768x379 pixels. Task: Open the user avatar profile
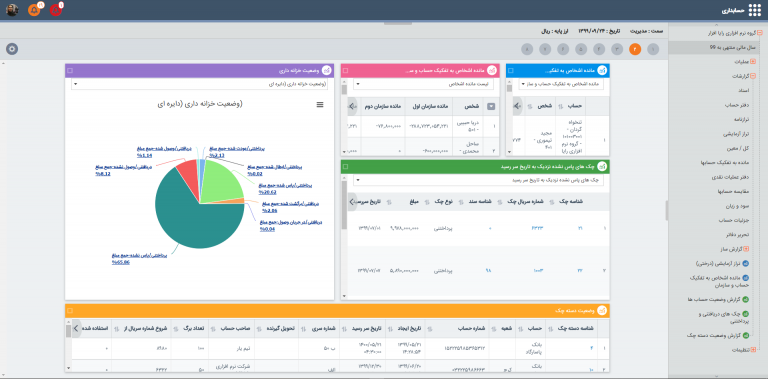12,10
